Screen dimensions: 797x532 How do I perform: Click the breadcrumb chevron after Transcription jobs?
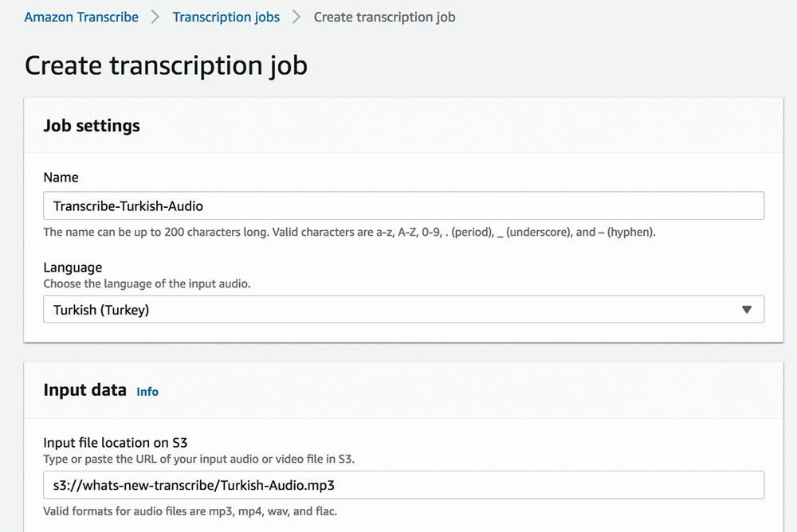pos(296,17)
